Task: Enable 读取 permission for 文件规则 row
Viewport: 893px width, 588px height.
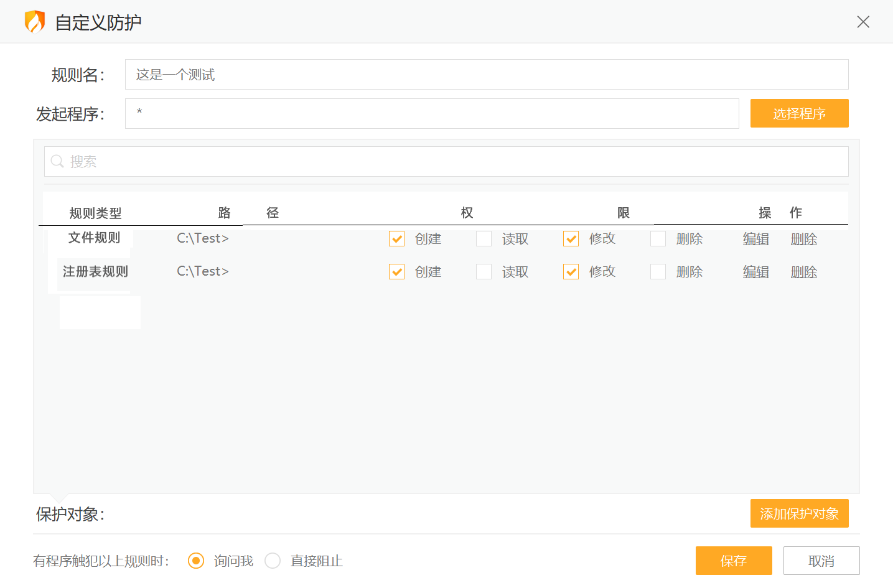Action: 484,238
